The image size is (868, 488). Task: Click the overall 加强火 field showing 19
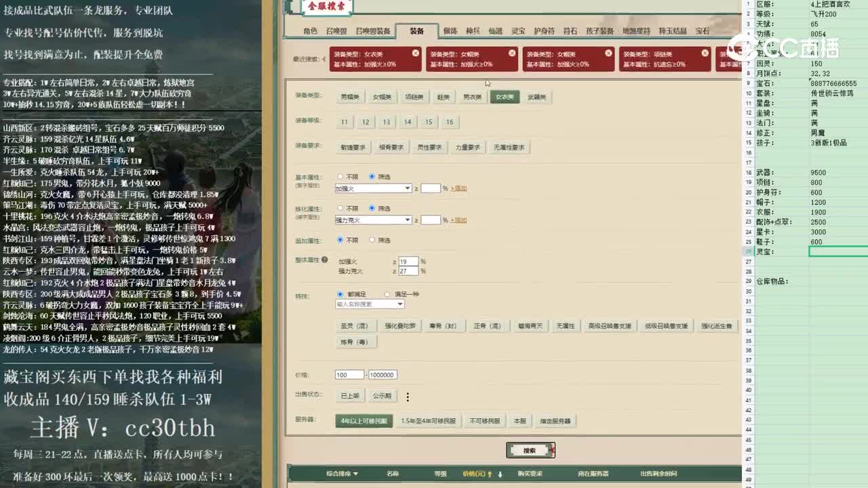(408, 262)
